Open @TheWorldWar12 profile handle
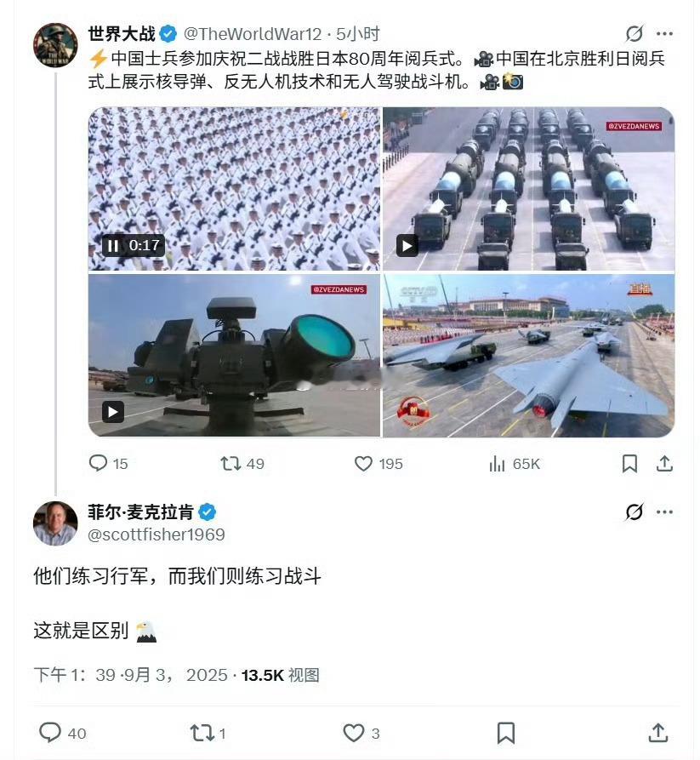Viewport: 700px width, 760px height. pyautogui.click(x=253, y=34)
